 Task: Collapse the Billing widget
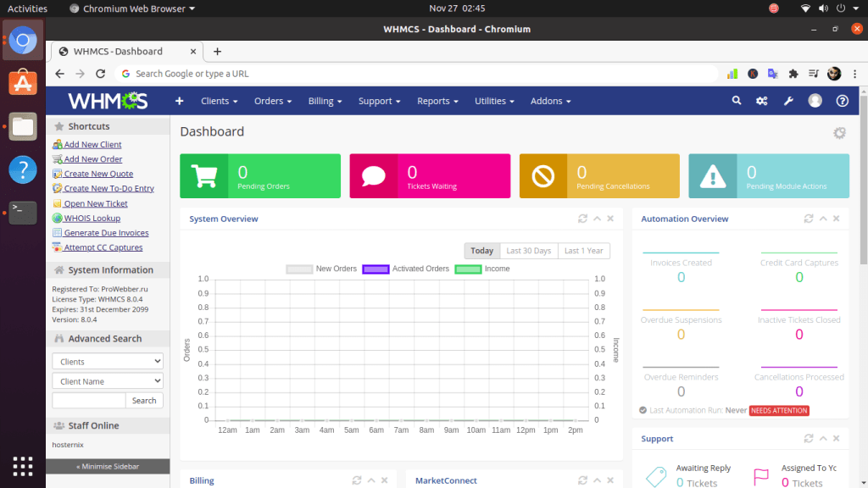click(371, 480)
